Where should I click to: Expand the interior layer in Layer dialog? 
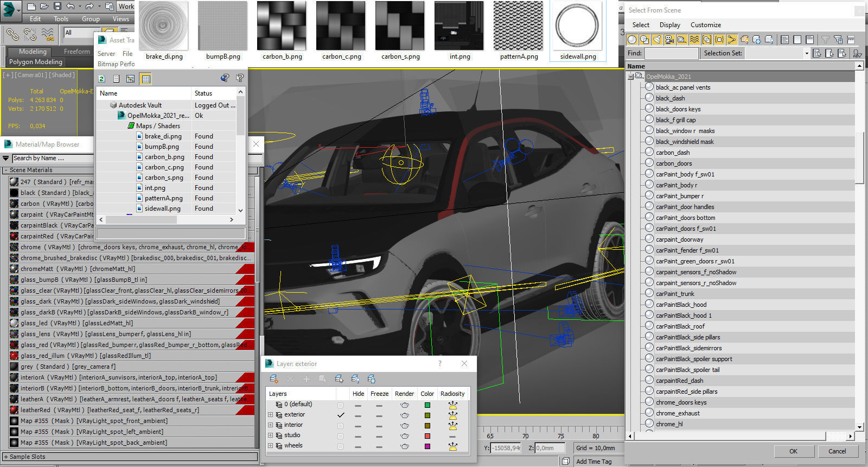(x=270, y=425)
